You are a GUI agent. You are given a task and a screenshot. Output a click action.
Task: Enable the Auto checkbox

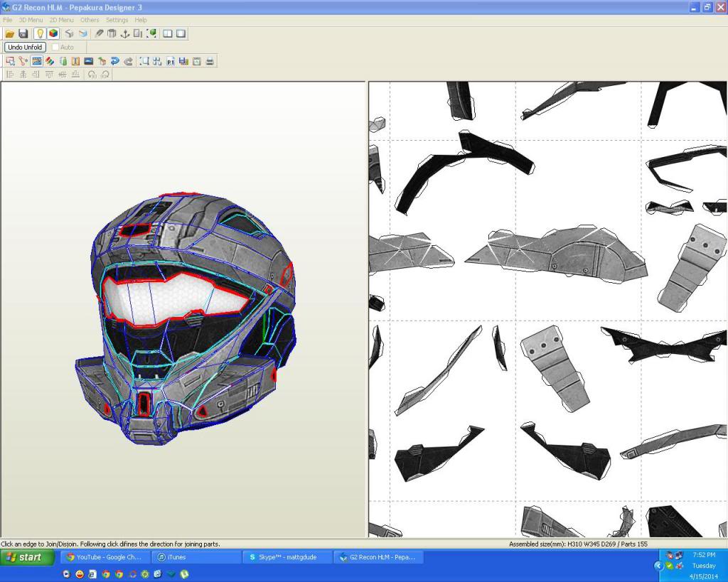tap(55, 48)
